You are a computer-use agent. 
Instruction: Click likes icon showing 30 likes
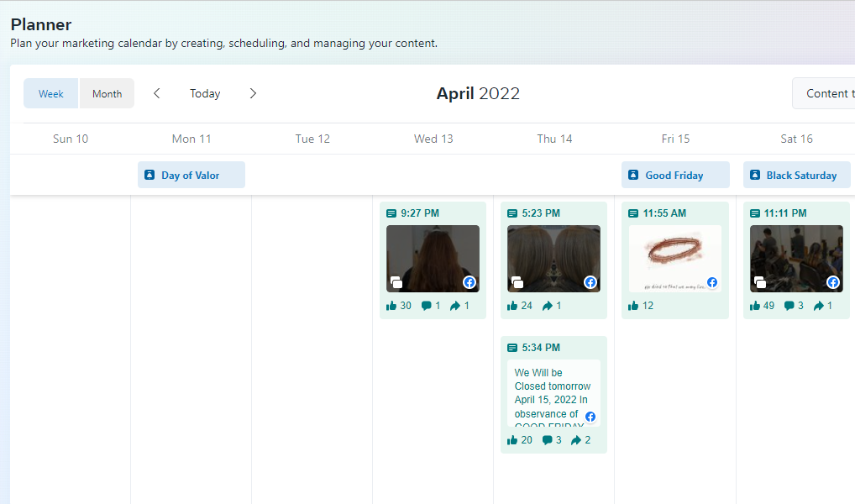[391, 306]
